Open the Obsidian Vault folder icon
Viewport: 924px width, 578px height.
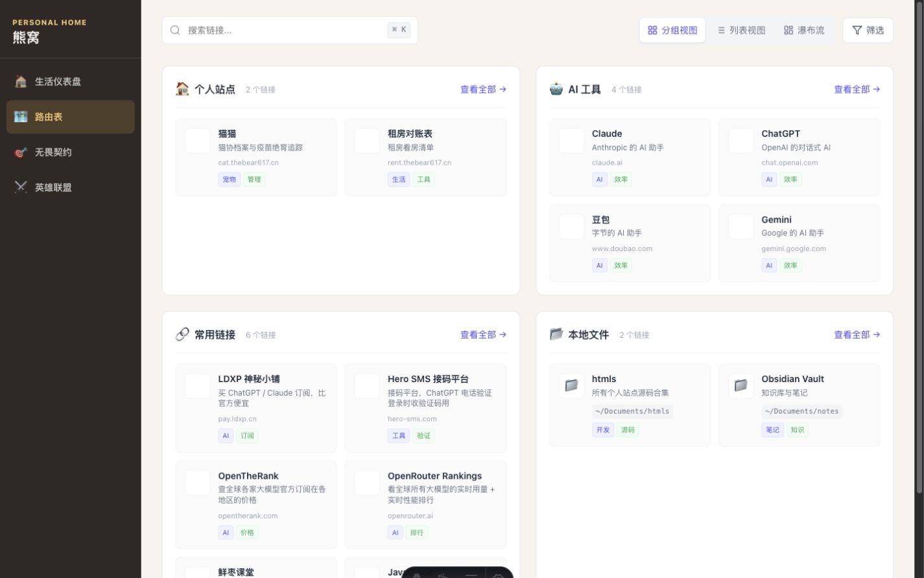(741, 386)
